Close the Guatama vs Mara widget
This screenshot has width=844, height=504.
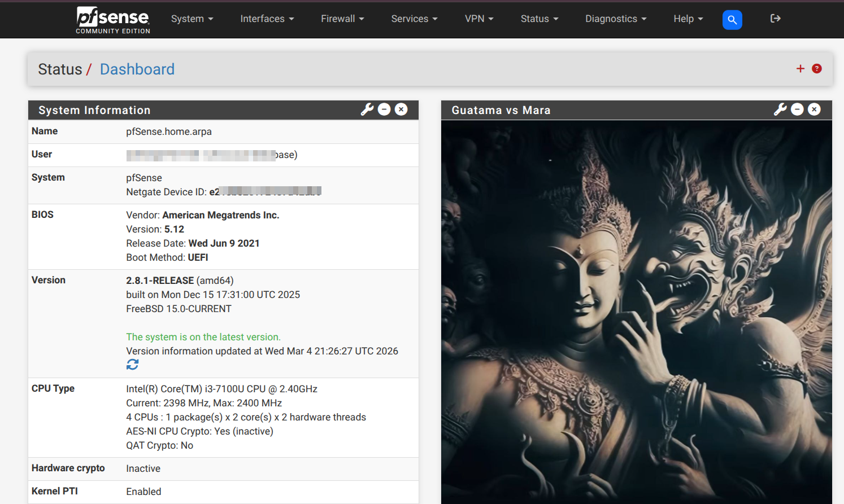[x=814, y=109]
